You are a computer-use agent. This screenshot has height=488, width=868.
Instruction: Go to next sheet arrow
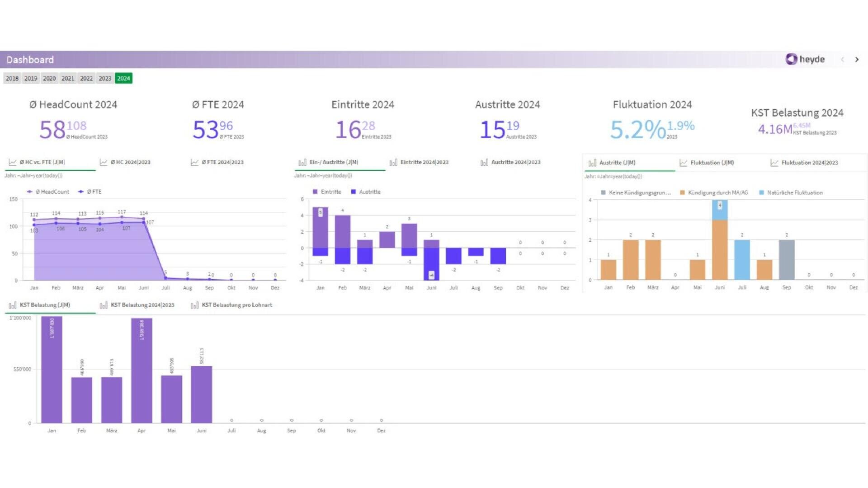tap(857, 60)
